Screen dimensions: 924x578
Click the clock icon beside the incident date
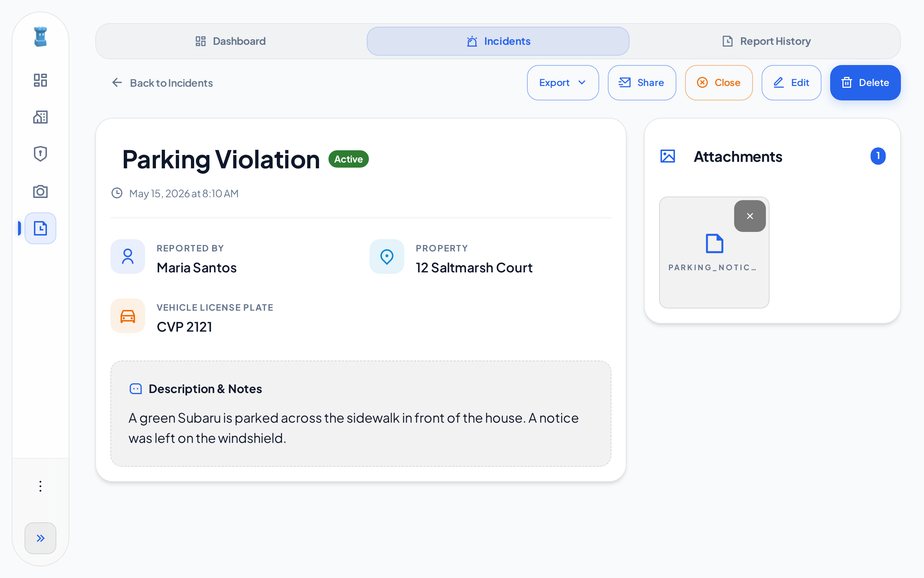(x=117, y=193)
